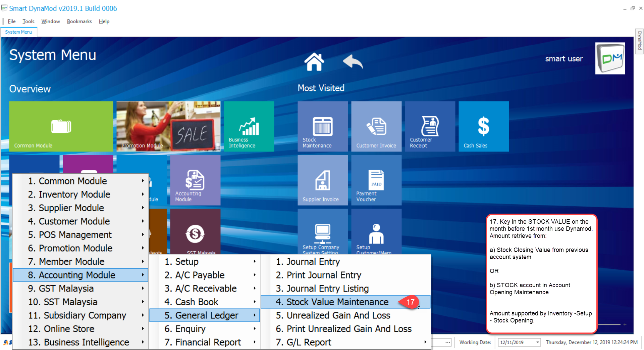Switch to the System Menu tab
The image size is (644, 350).
tap(19, 32)
